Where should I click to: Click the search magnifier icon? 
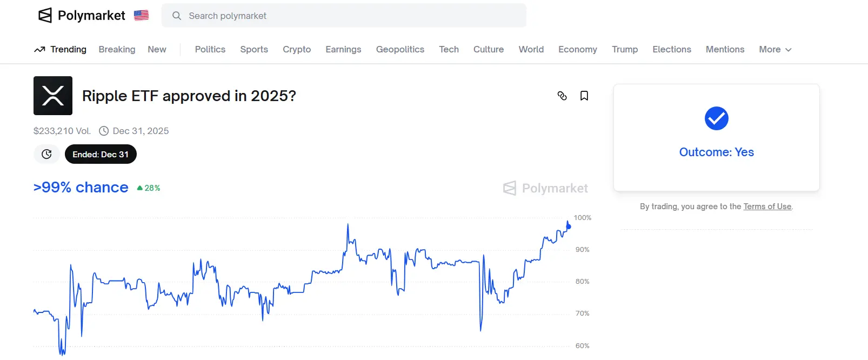coord(177,16)
